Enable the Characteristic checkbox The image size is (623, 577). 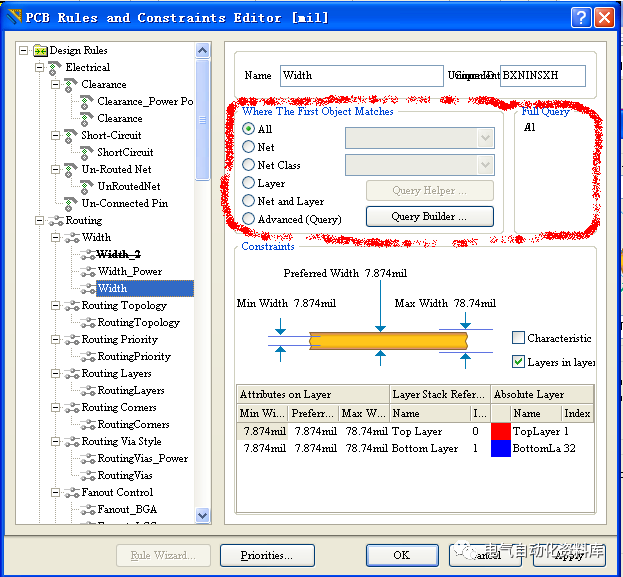point(519,338)
